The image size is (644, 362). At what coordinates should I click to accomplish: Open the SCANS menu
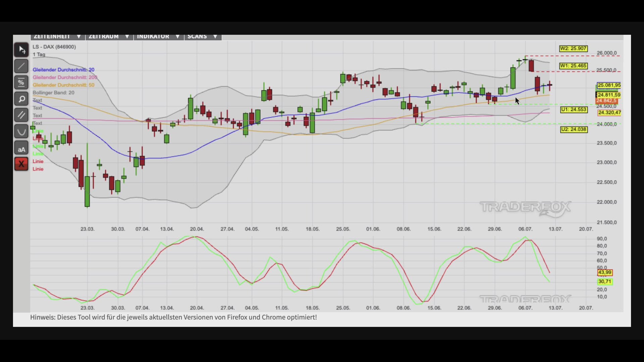click(203, 37)
